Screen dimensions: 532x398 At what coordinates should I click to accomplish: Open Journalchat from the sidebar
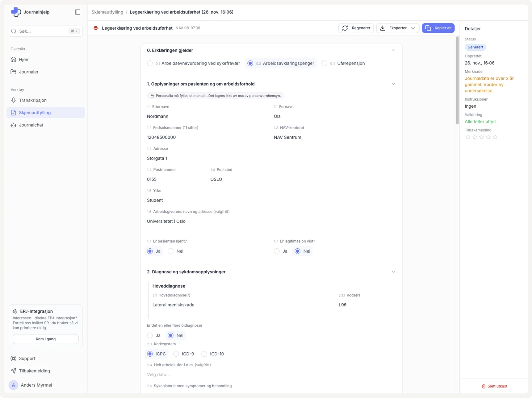click(31, 125)
